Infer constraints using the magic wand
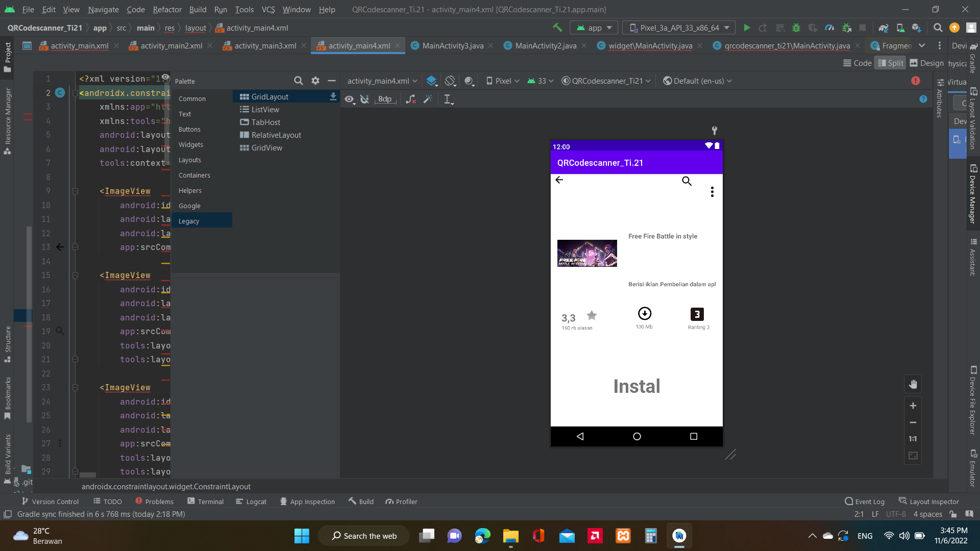Screen dimensions: 980x551 [x=428, y=100]
